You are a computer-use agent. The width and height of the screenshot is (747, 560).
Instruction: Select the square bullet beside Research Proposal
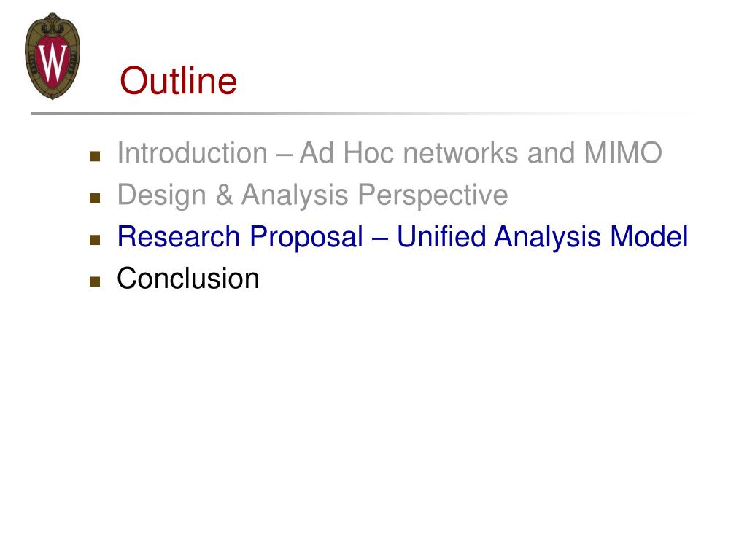95,239
